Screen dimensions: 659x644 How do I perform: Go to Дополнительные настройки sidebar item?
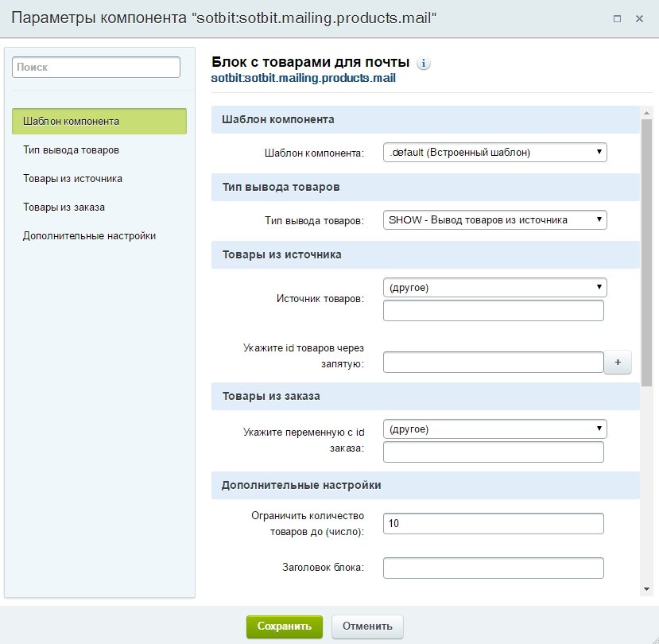click(x=89, y=236)
